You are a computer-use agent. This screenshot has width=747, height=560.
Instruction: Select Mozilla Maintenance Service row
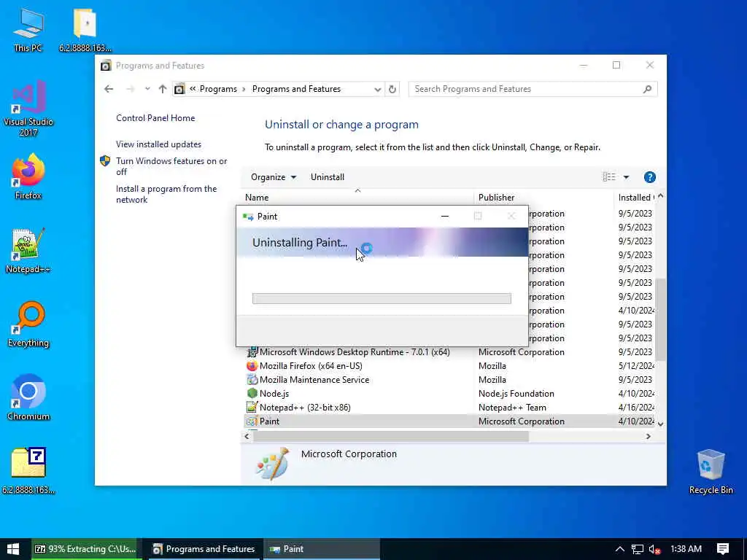[x=448, y=379]
